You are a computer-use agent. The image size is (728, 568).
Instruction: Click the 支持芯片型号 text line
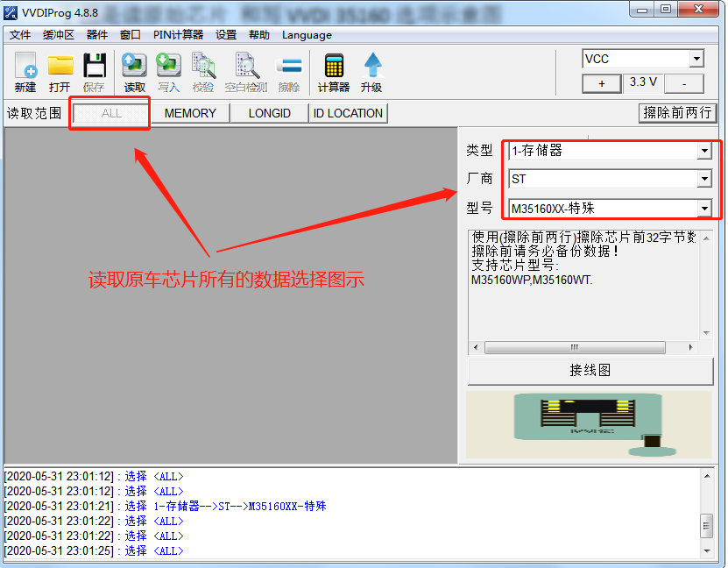(x=515, y=266)
